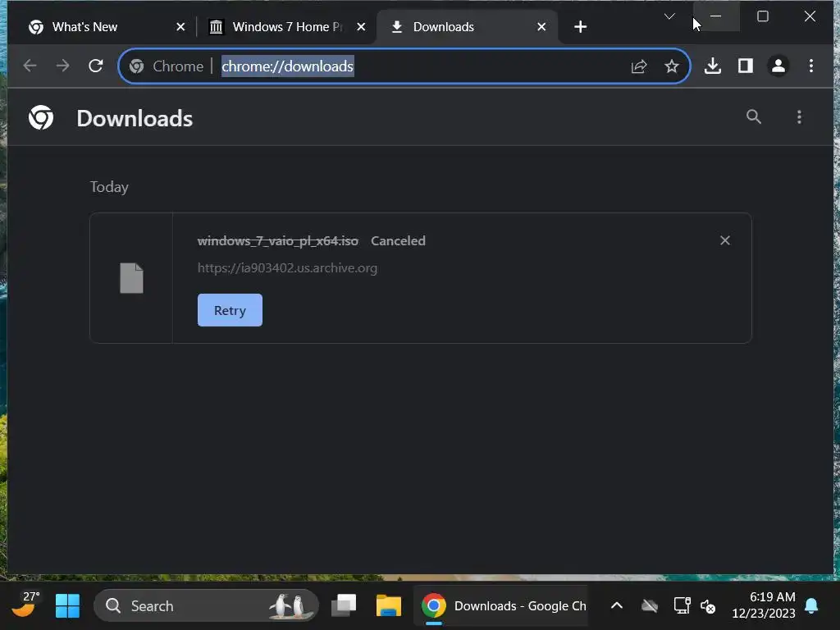Open the ia903402.us.archive.org source link
The height and width of the screenshot is (630, 840).
coord(287,268)
